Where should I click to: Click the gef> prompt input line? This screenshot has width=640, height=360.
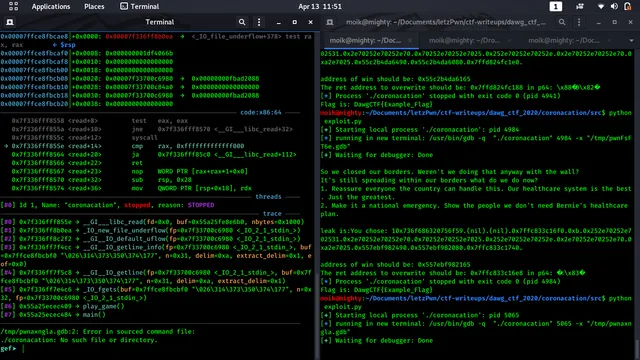tap(157, 349)
